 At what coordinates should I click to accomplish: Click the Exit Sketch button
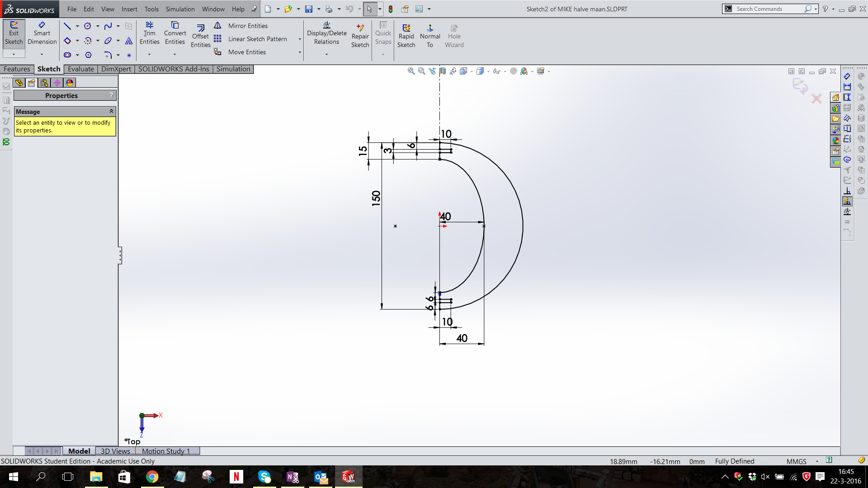(x=14, y=34)
